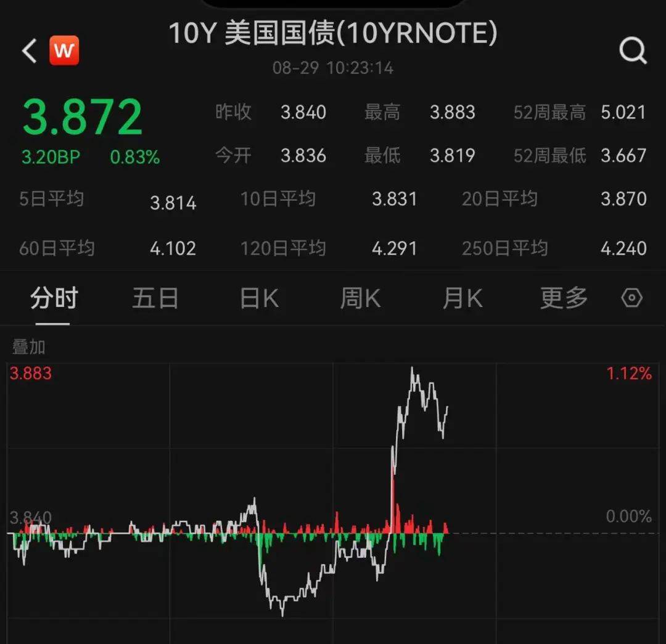Viewport: 666px width, 644px height.
Task: Open the search magnifier icon
Action: click(633, 51)
